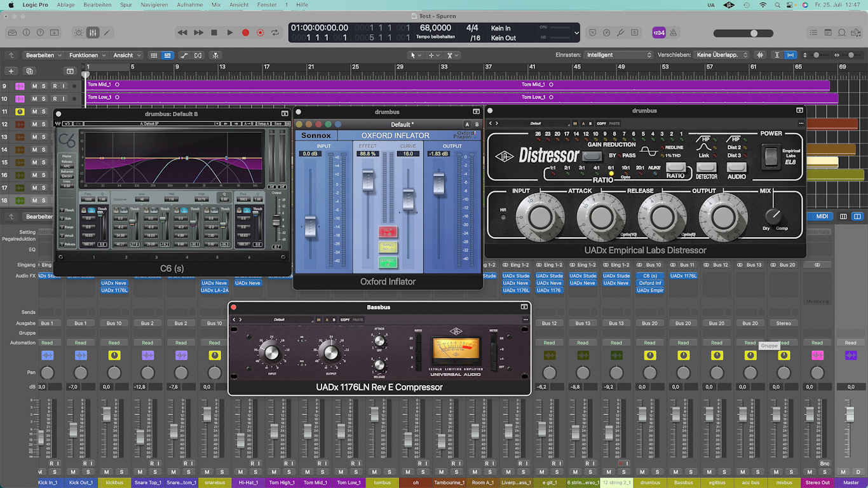Click the tempo value 68,0000
This screenshot has width=868, height=488.
436,28
